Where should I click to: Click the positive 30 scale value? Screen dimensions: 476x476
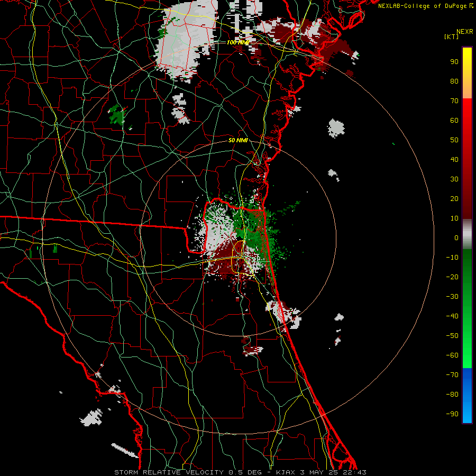[x=454, y=179]
